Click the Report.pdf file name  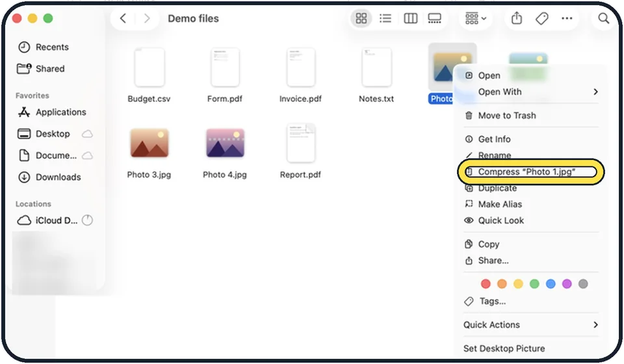(300, 175)
